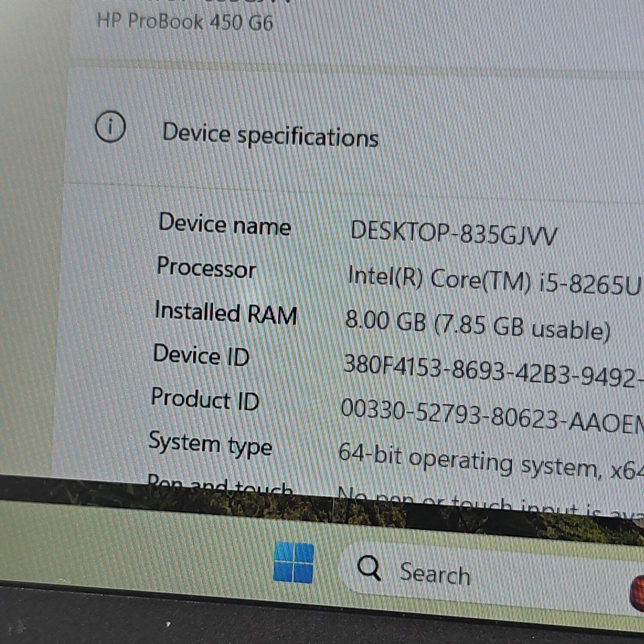This screenshot has height=644, width=644.
Task: Select the Product ID value 00330-52793-80623
Action: [492, 416]
